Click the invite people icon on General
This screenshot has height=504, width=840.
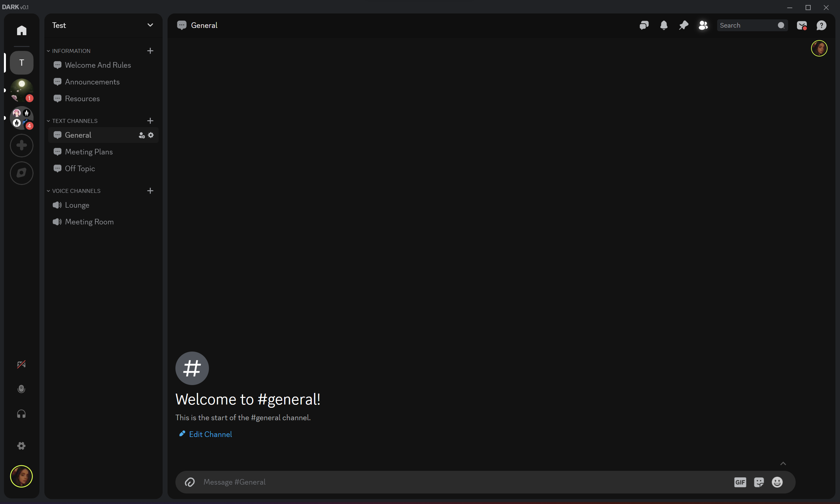click(142, 135)
